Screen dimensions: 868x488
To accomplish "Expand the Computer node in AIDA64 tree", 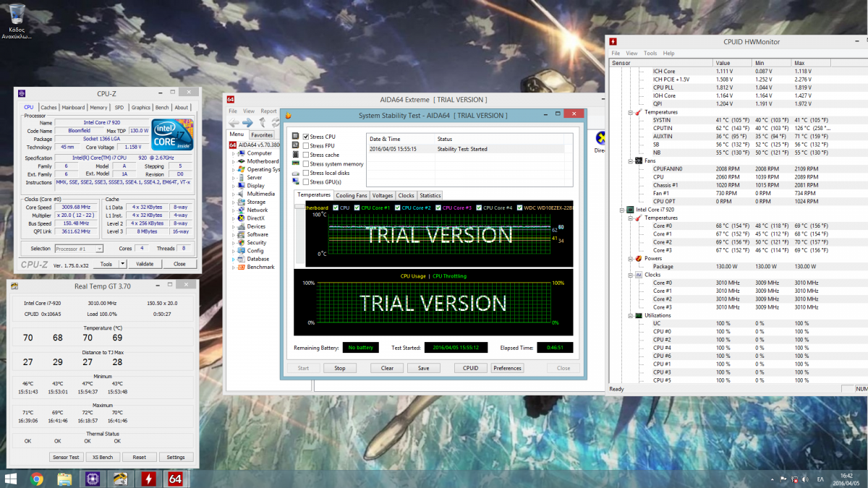I will (x=233, y=153).
